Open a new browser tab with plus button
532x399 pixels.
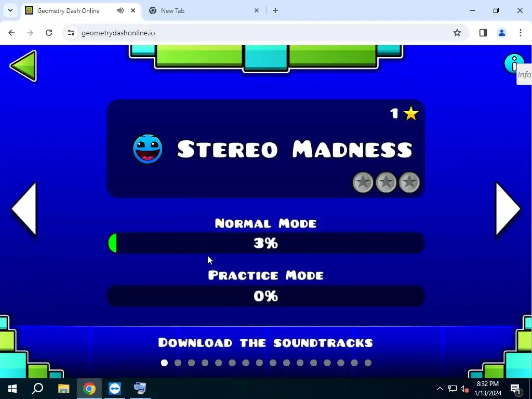275,10
